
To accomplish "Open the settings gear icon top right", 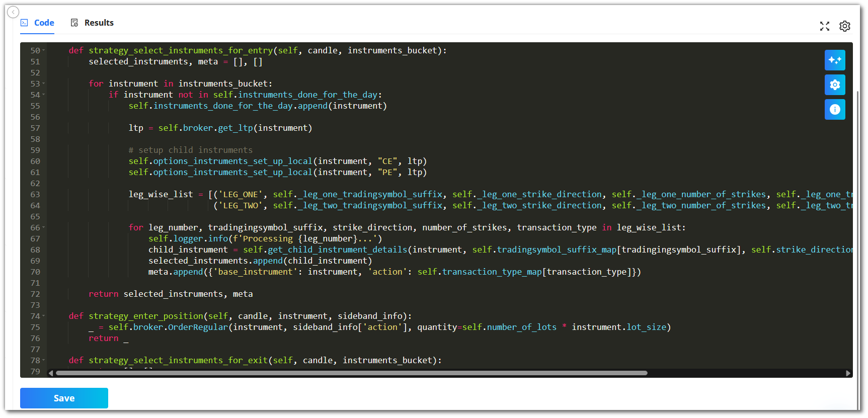I will (x=845, y=26).
